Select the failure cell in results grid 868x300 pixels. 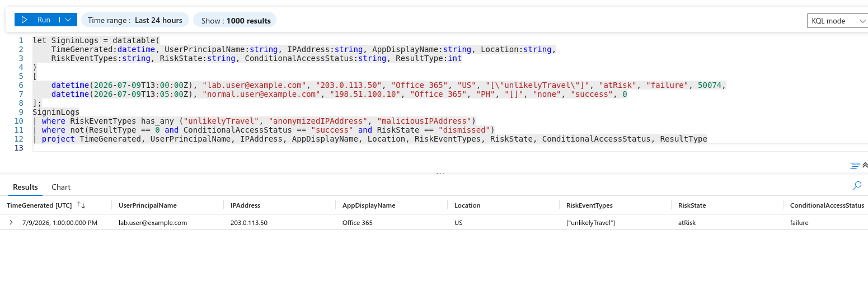click(x=799, y=222)
